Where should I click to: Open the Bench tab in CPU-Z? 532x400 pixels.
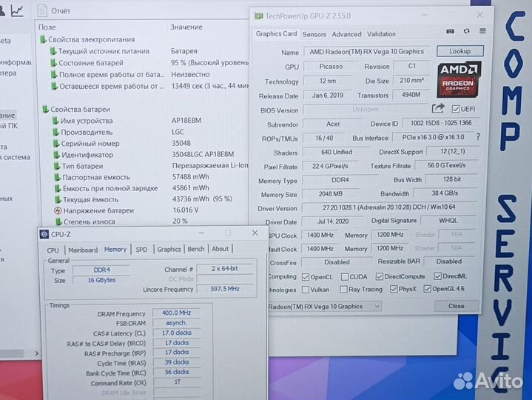click(196, 249)
